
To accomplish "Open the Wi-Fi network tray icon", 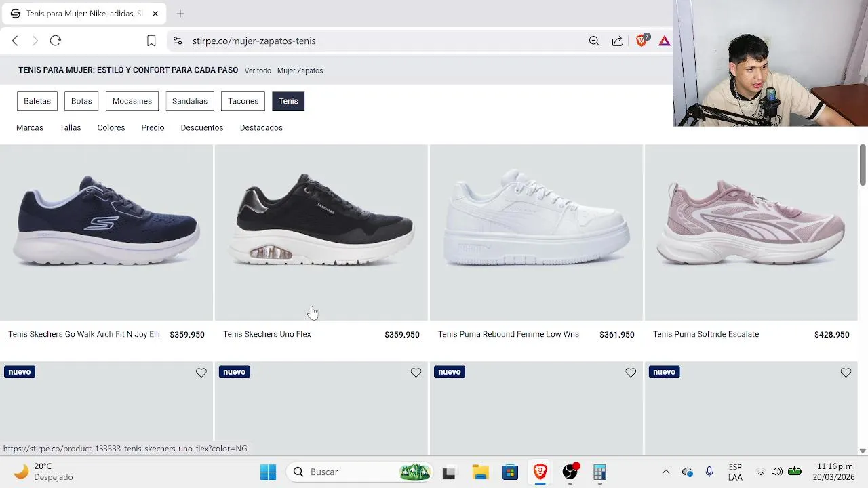I will coord(761,472).
